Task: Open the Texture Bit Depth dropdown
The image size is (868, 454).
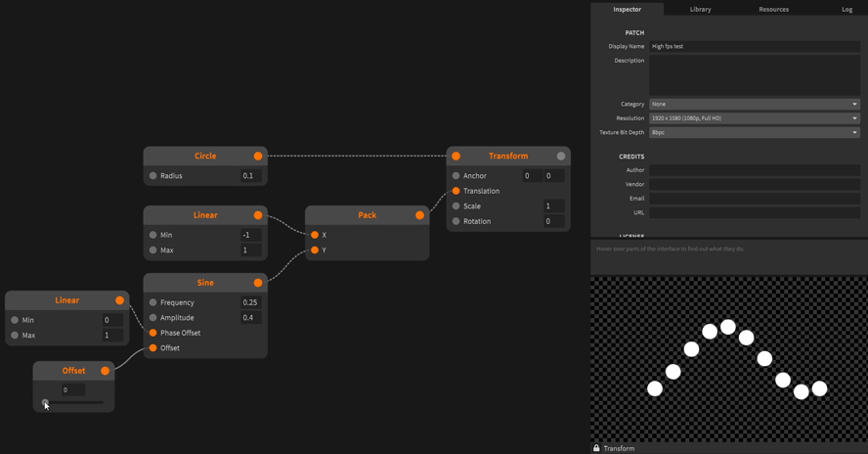Action: 754,132
